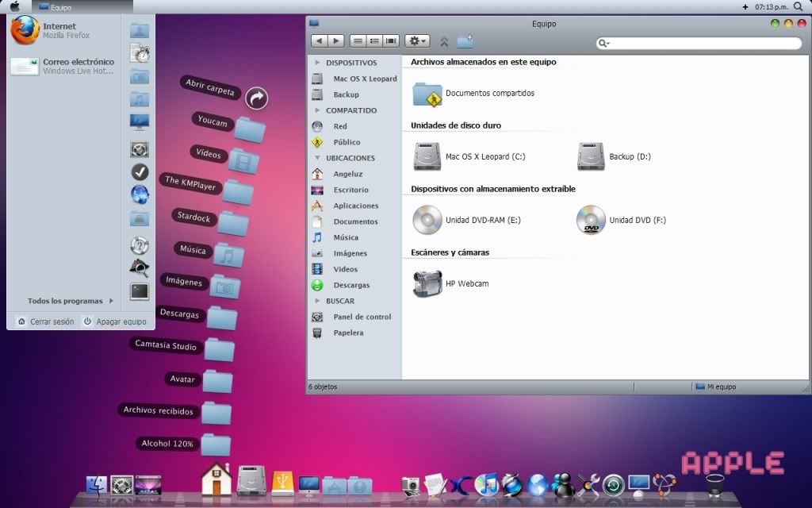Click the double up-arrow toolbar icon

point(444,41)
